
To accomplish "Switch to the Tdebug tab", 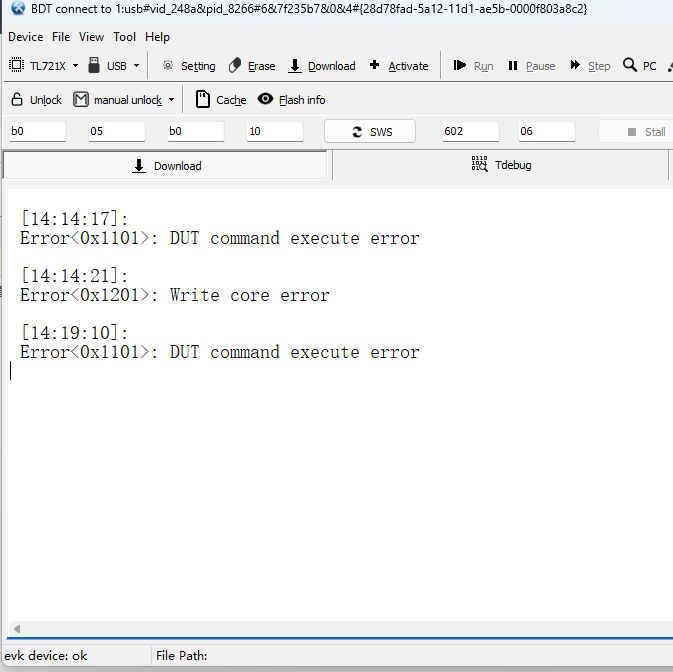I will coord(501,165).
